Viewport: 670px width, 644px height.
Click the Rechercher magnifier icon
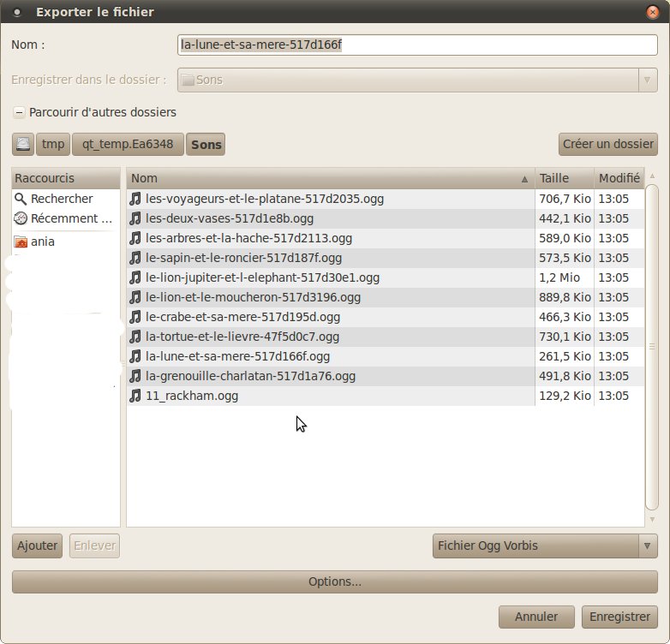click(21, 199)
